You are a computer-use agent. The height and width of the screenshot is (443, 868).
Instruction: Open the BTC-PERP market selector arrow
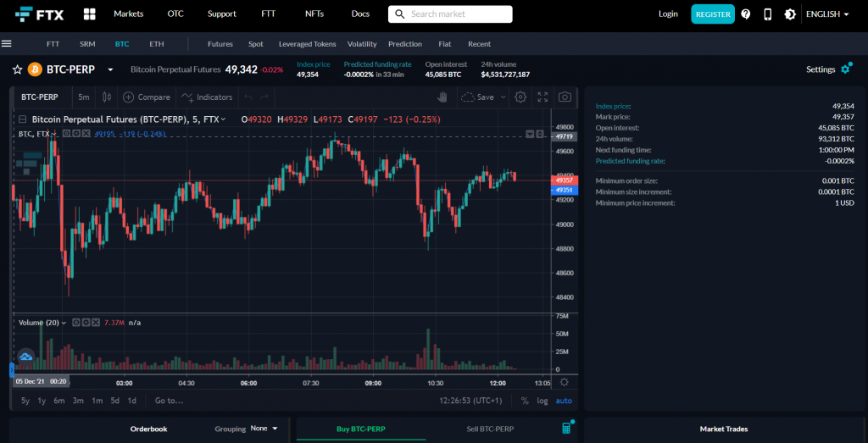pyautogui.click(x=111, y=69)
